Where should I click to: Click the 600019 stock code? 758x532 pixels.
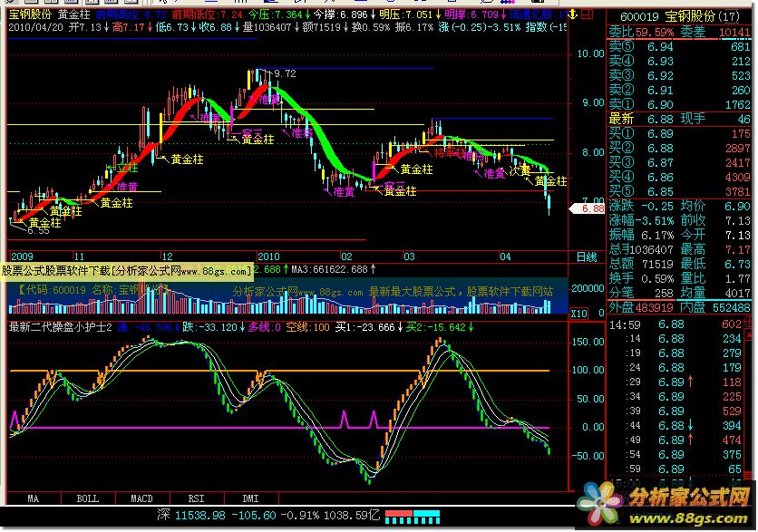[641, 15]
